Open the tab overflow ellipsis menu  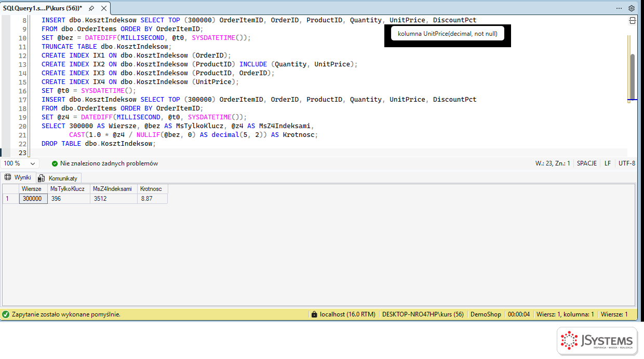[619, 8]
